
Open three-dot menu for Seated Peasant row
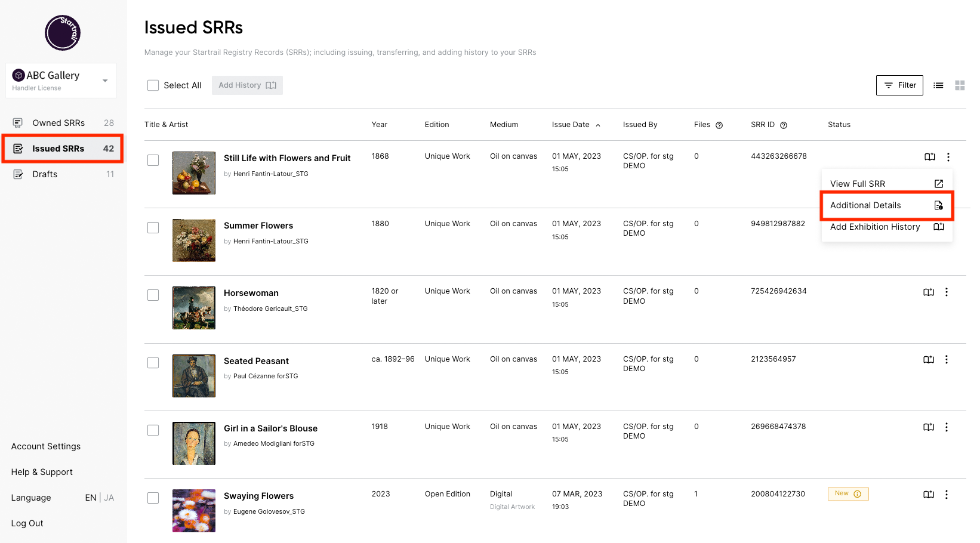click(947, 360)
